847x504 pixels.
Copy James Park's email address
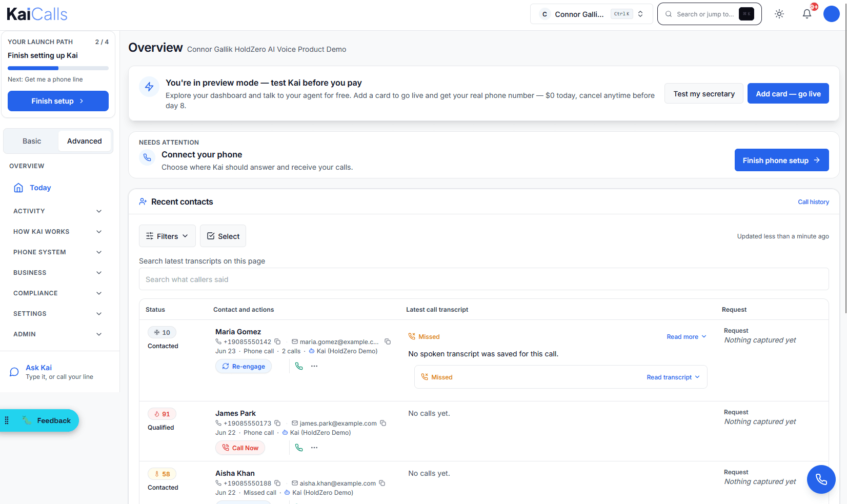click(383, 423)
